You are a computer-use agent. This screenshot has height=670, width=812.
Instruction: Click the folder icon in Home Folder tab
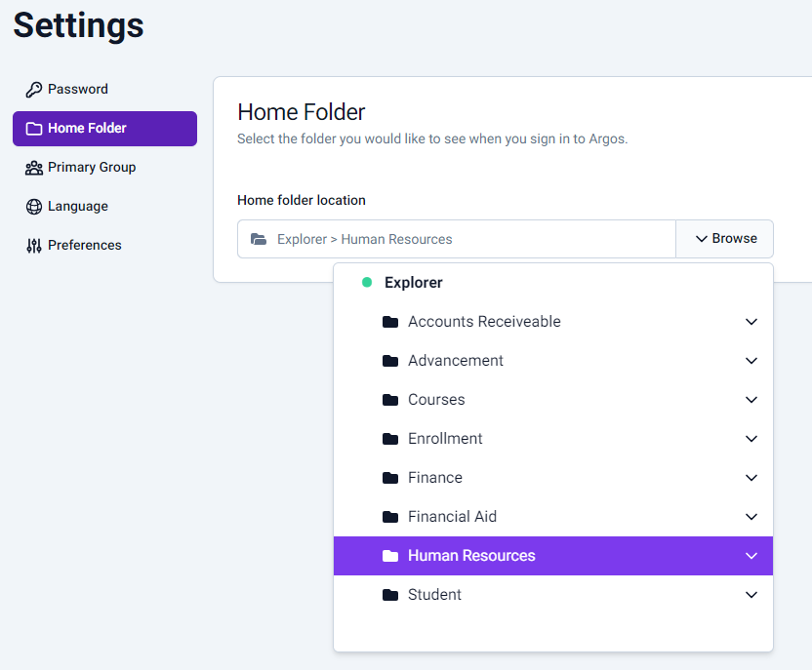34,129
